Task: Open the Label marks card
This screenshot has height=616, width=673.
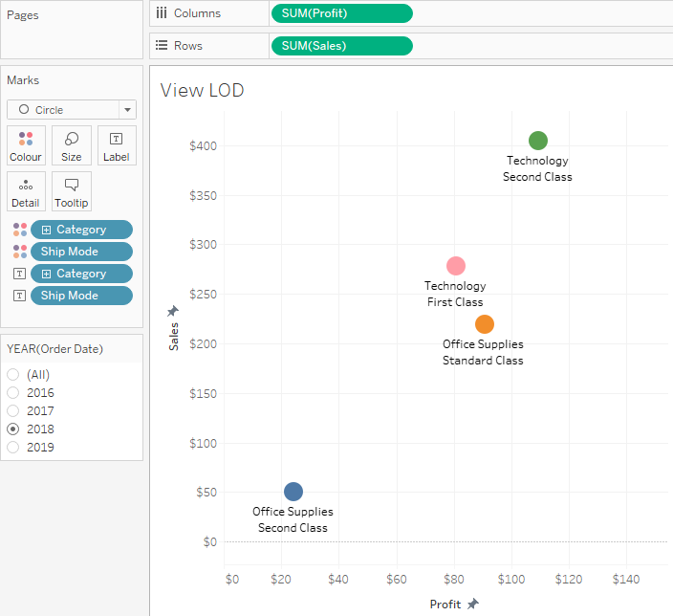Action: (117, 145)
